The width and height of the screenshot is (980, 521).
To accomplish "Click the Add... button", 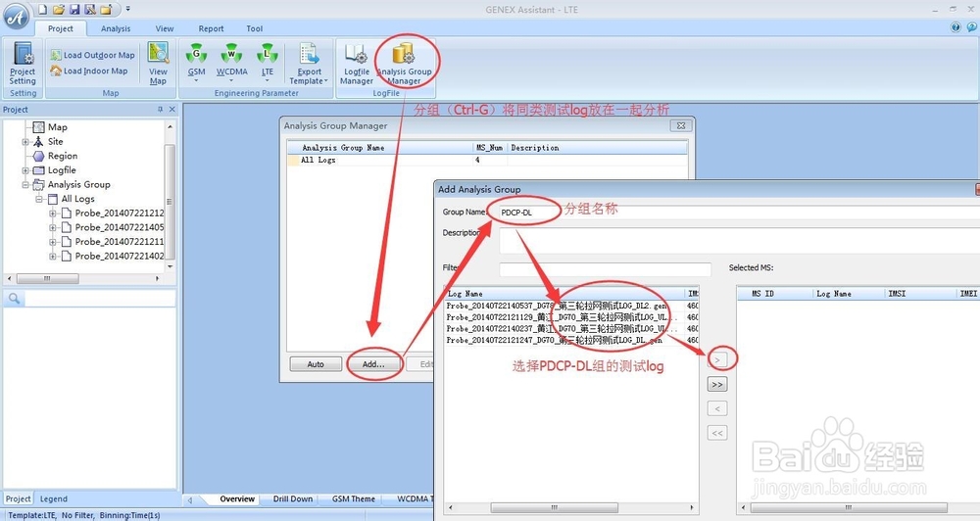I will tap(373, 363).
